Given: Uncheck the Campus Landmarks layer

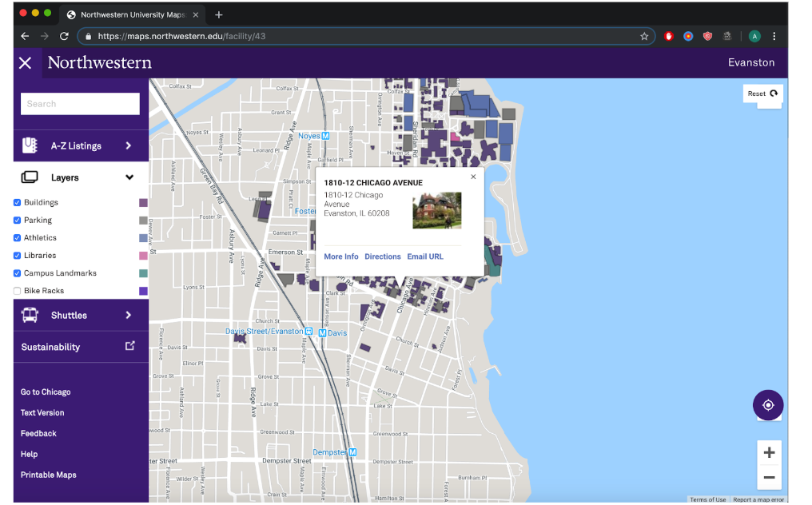Looking at the screenshot, I should click(x=17, y=273).
